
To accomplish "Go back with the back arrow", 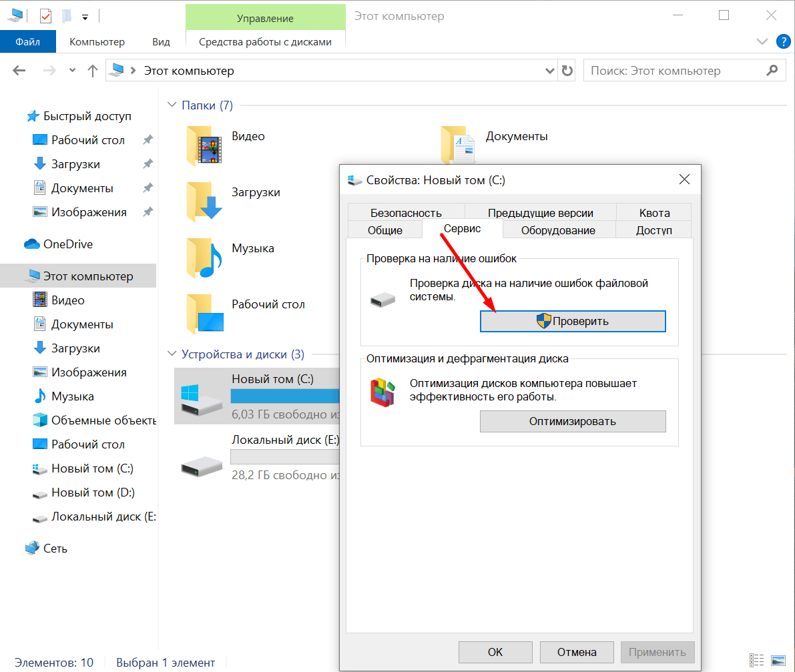I will 19,71.
